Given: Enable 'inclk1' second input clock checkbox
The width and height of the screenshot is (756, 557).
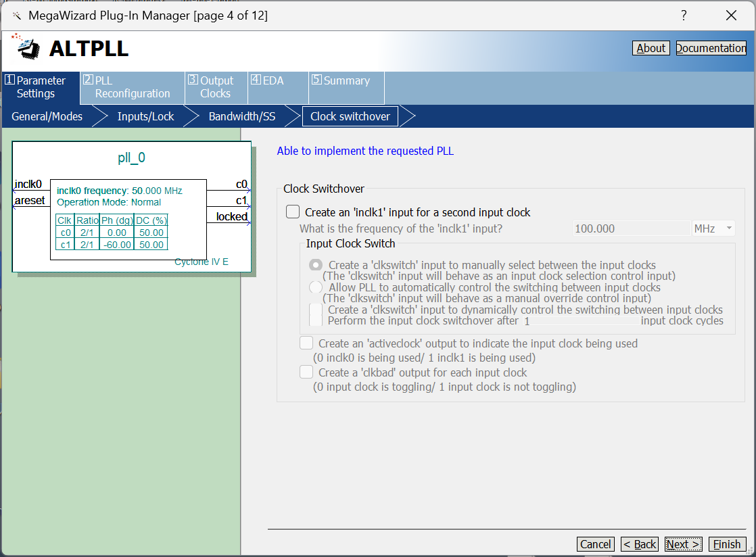Looking at the screenshot, I should click(293, 212).
